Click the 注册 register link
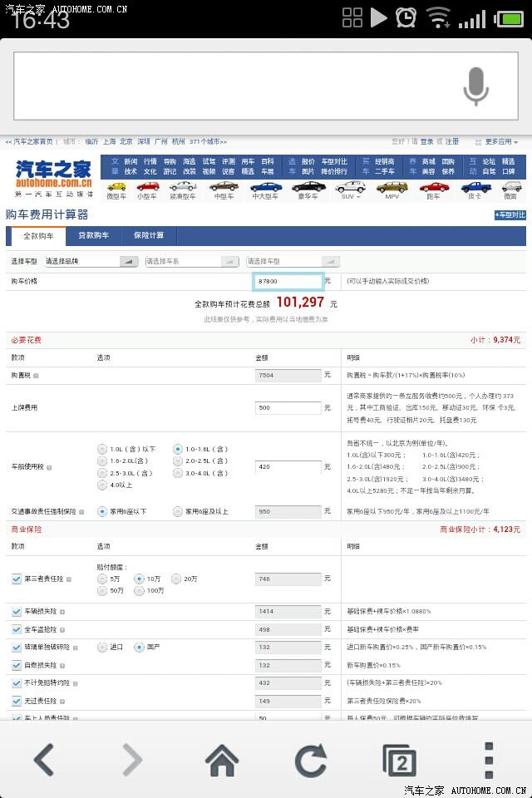This screenshot has height=798, width=532. click(x=452, y=141)
